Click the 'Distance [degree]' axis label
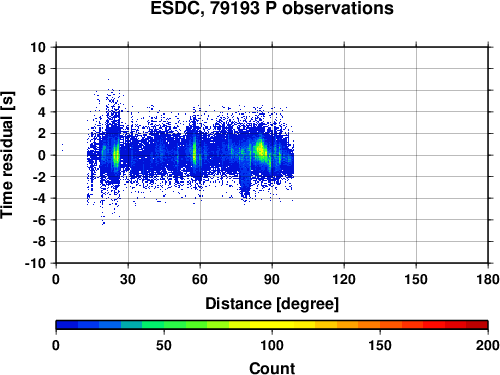Screen dimensions: 500x375 pyautogui.click(x=272, y=304)
